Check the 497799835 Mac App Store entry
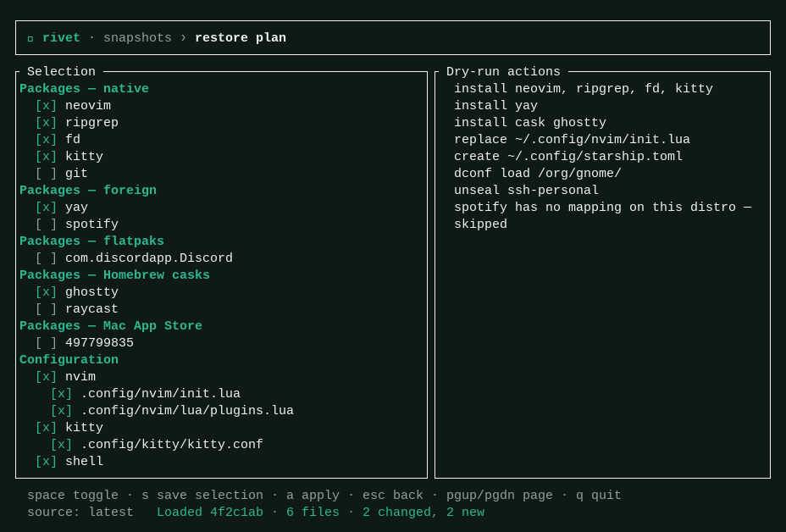 46,343
